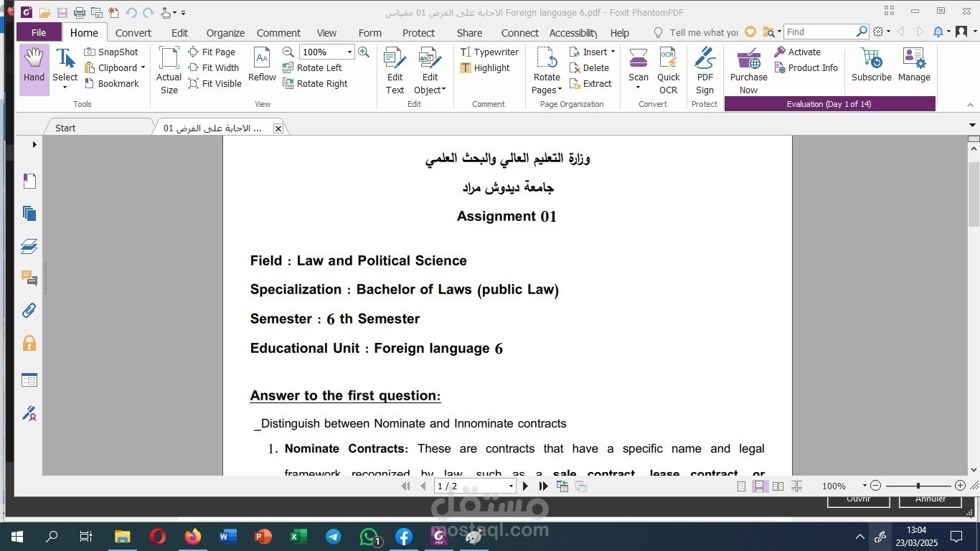Switch to the Protect ribbon tab
This screenshot has width=980, height=551.
(418, 32)
